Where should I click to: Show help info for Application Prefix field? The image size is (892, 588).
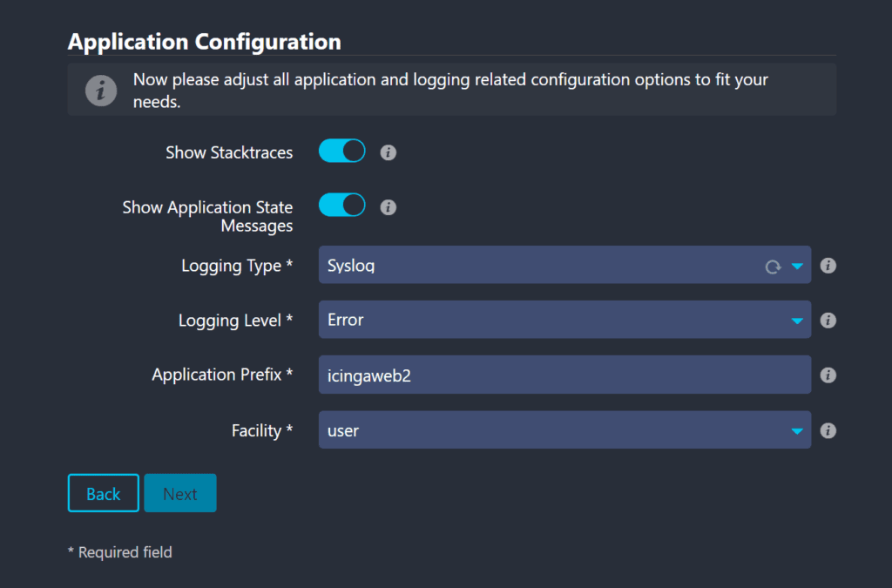(828, 375)
